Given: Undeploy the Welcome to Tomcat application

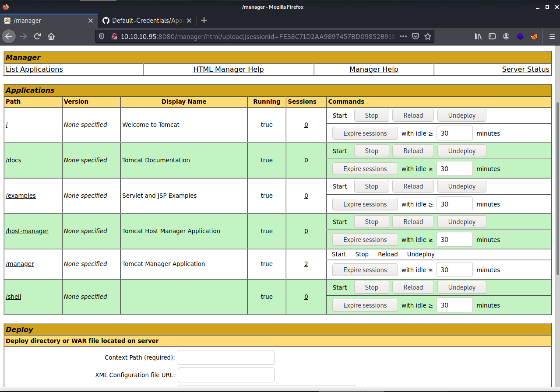Looking at the screenshot, I should [461, 115].
